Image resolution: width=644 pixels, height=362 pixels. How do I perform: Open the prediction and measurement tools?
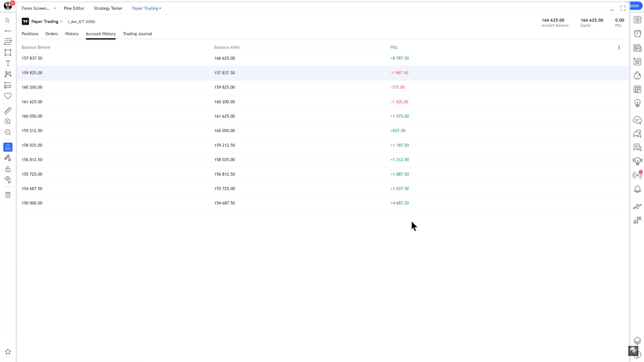8,85
